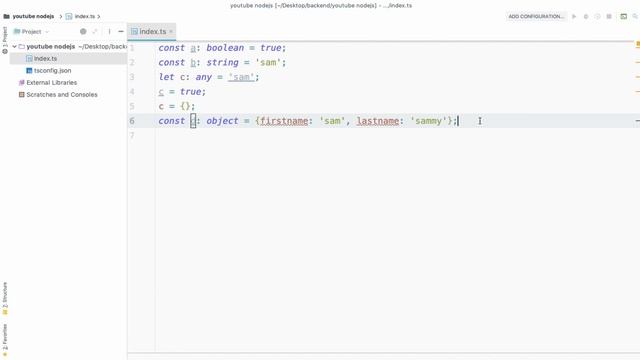The height and width of the screenshot is (360, 640).
Task: Open the Project panel options icon
Action: pyautogui.click(x=109, y=31)
